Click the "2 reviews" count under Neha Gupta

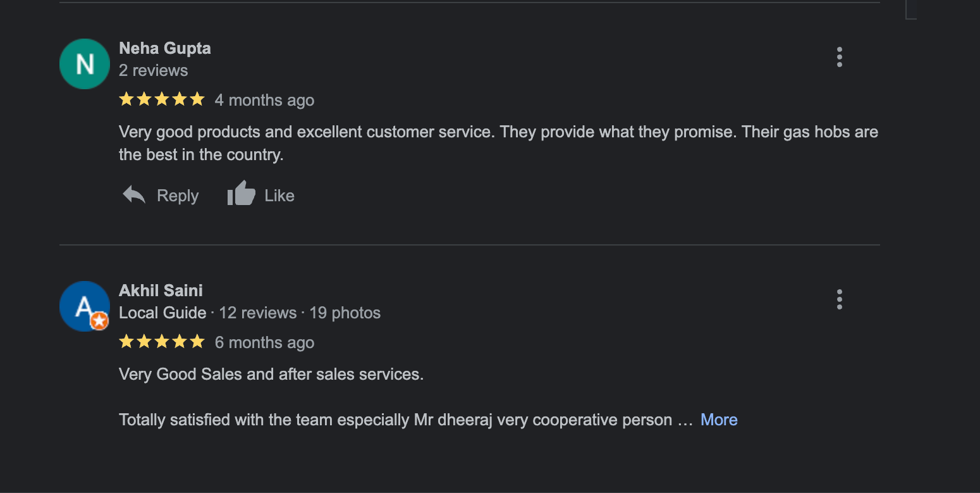click(154, 70)
